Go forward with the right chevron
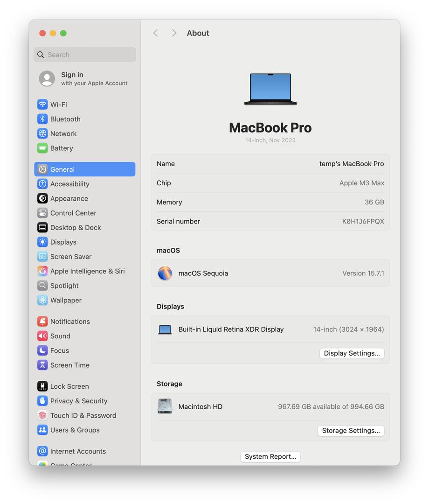The width and height of the screenshot is (429, 504). point(174,33)
